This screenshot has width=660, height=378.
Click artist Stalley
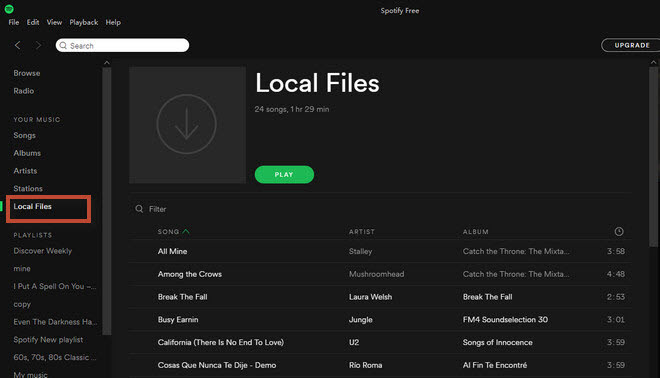(360, 251)
